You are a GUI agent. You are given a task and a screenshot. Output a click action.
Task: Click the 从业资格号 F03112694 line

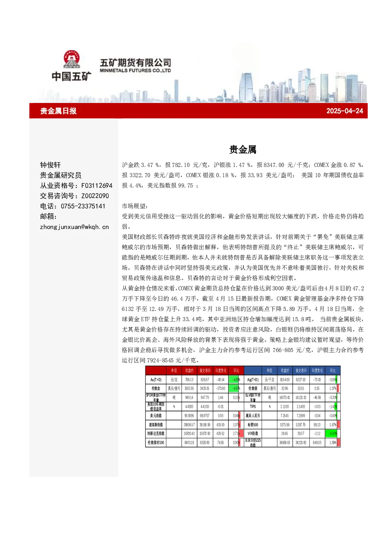click(76, 186)
